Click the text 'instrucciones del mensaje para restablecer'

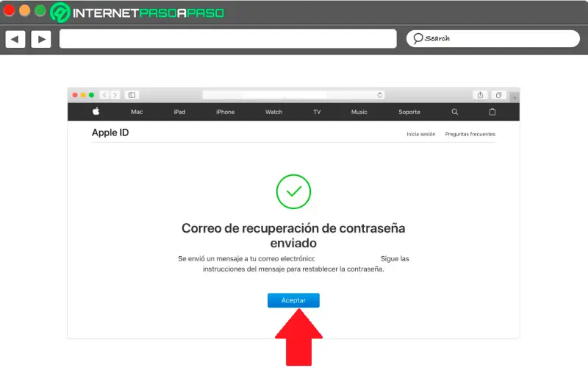pos(270,269)
